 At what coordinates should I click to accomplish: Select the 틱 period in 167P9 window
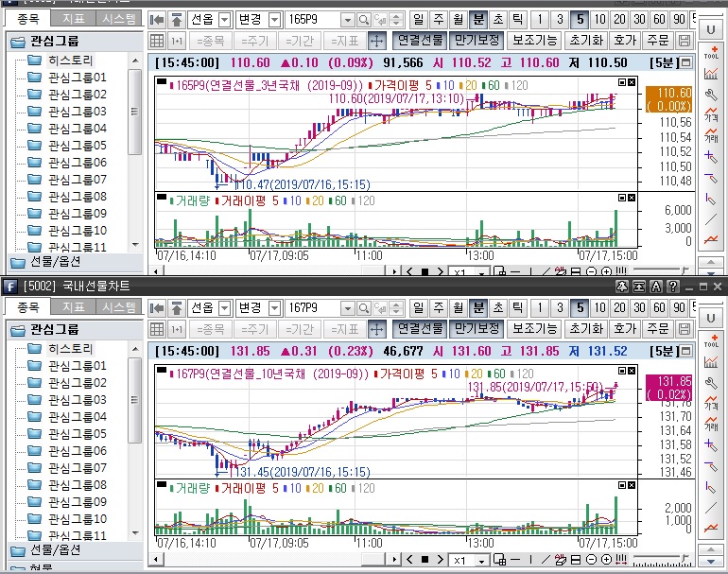pyautogui.click(x=517, y=308)
